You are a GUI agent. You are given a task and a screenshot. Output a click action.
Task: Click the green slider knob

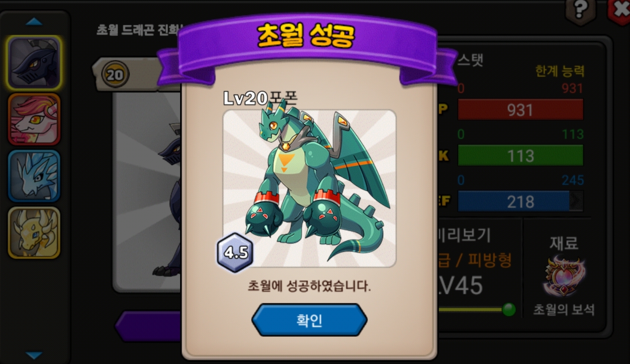coord(509,309)
